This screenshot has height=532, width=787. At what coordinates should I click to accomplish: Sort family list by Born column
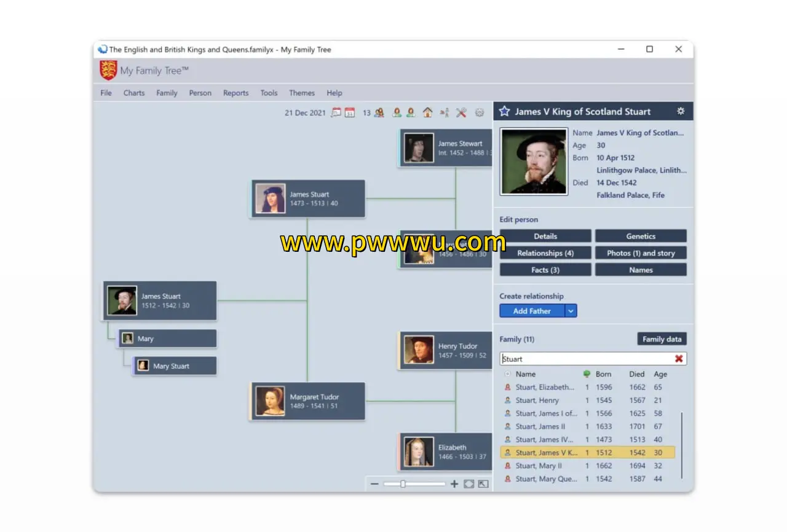pyautogui.click(x=603, y=374)
